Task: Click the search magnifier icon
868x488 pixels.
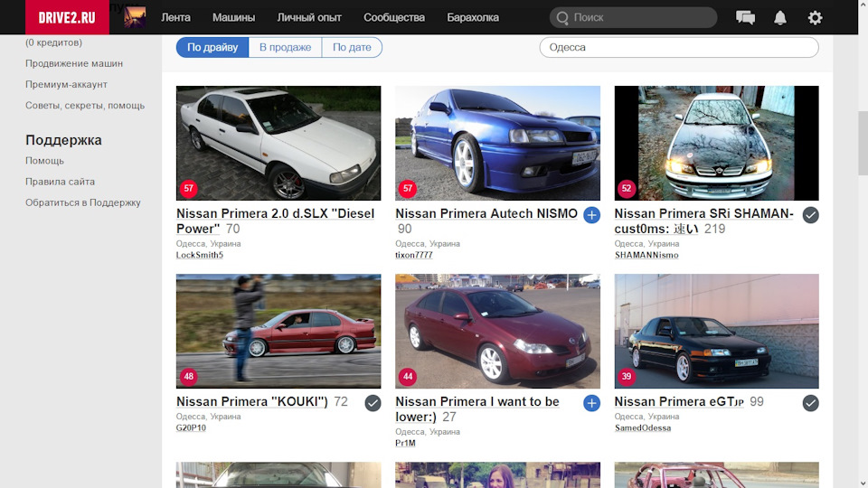Action: coord(562,18)
